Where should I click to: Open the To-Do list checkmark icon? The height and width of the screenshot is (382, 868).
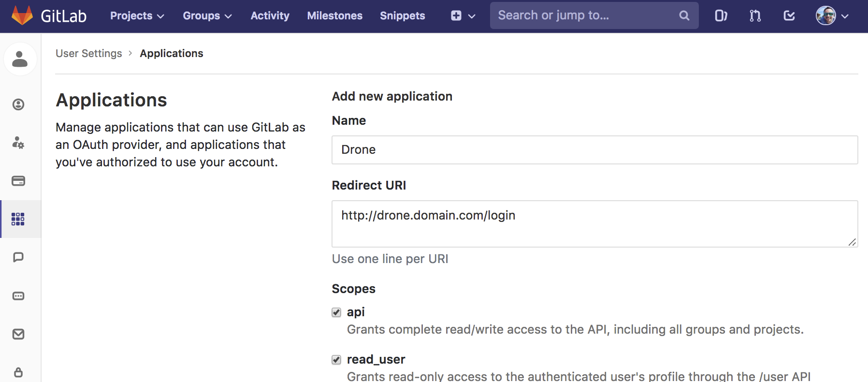coord(789,16)
